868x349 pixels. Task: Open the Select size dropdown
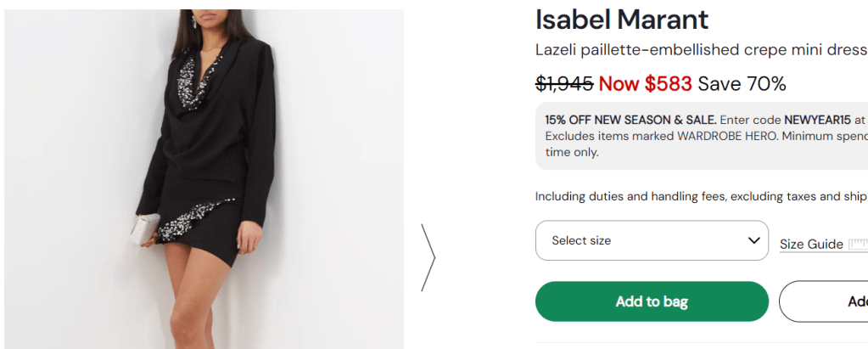point(651,240)
